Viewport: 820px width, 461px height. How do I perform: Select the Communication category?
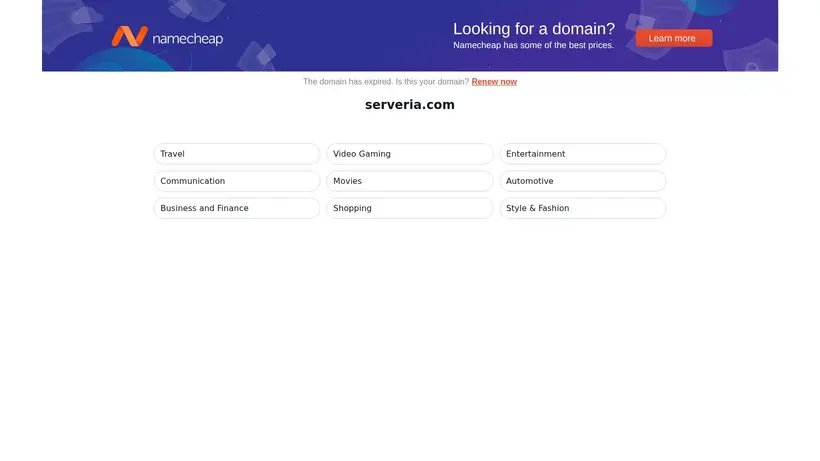[236, 181]
